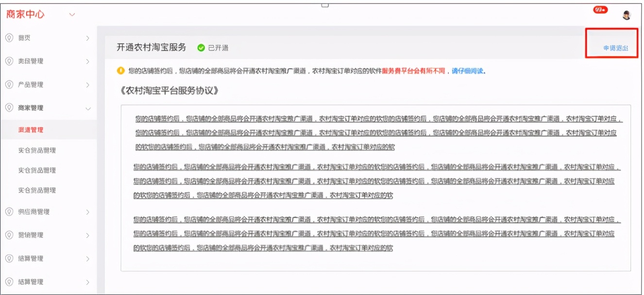Expand the 供应商管理 section
This screenshot has height=295, width=644.
87,212
